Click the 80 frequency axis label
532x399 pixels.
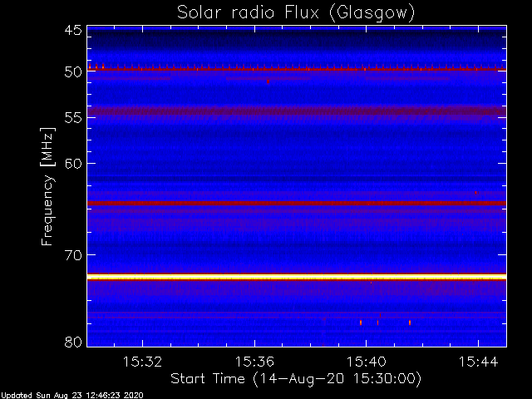[73, 342]
